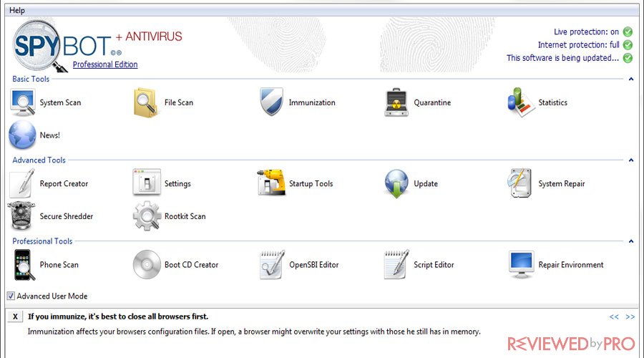Click the Immunization label
The height and width of the screenshot is (358, 644).
click(312, 102)
